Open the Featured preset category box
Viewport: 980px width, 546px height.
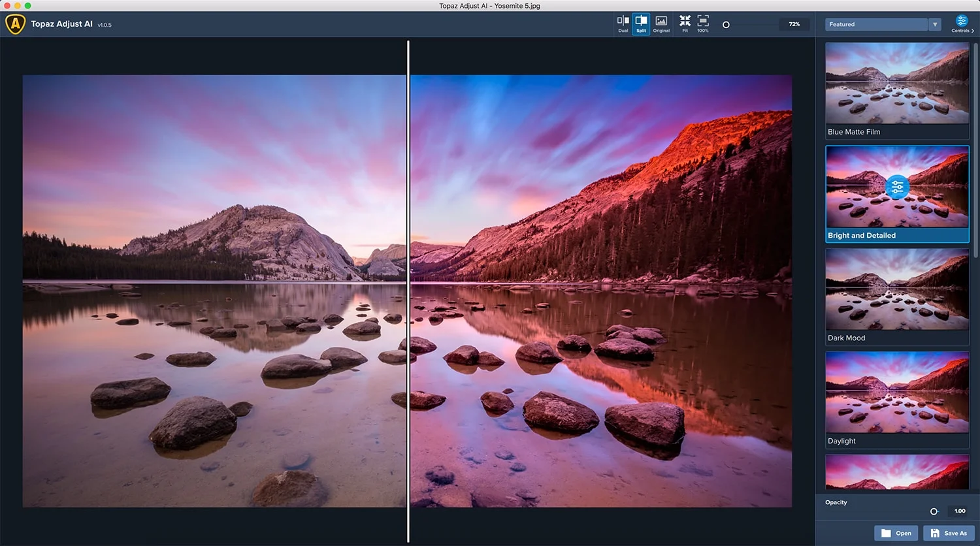(x=875, y=25)
